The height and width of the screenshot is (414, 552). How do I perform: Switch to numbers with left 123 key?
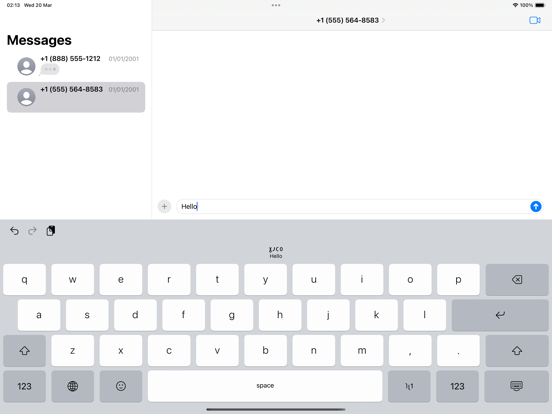point(24,386)
